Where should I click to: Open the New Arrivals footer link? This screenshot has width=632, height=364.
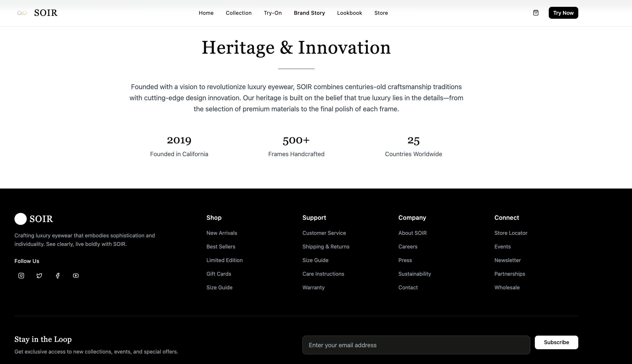[222, 233]
